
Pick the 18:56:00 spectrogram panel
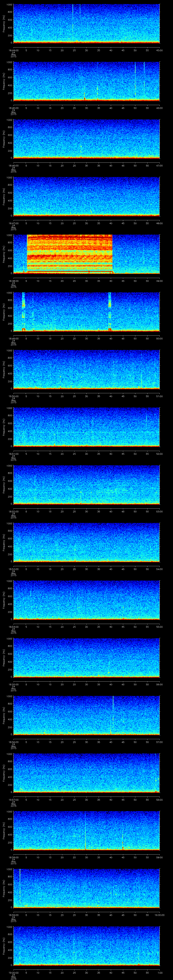86,715
